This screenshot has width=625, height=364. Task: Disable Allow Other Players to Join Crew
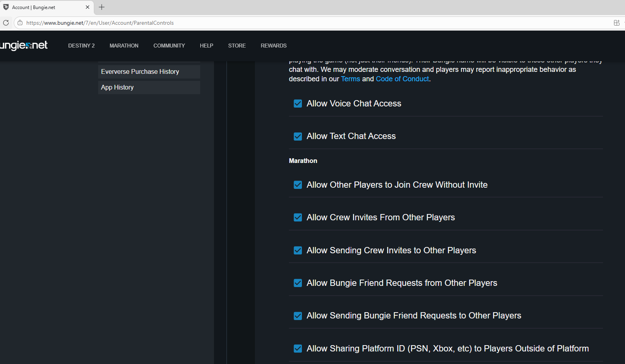(x=298, y=185)
